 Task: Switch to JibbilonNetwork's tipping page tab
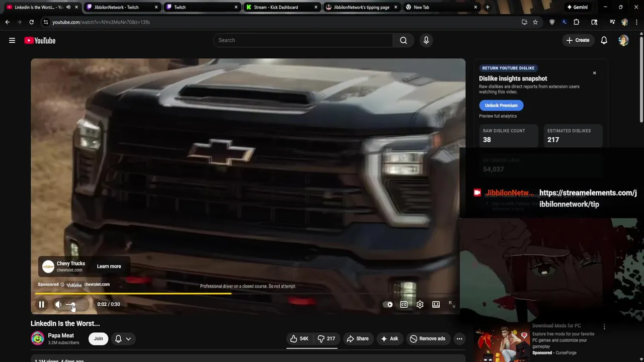pos(361,7)
